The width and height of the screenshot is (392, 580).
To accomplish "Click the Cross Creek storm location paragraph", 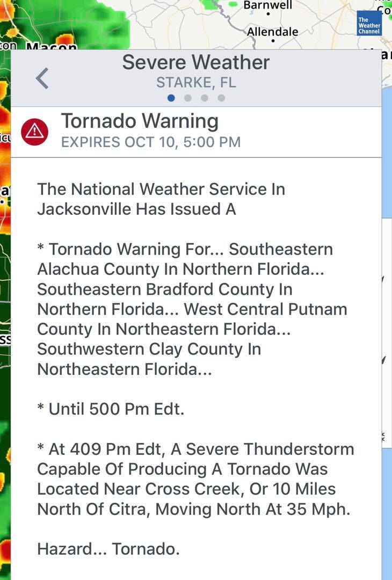I will [x=195, y=479].
